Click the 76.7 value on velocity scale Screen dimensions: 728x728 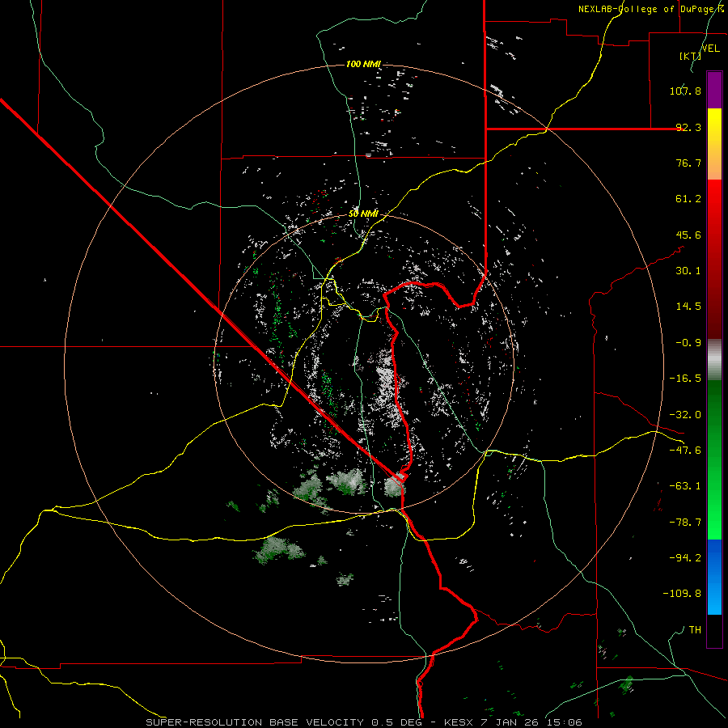coord(688,163)
